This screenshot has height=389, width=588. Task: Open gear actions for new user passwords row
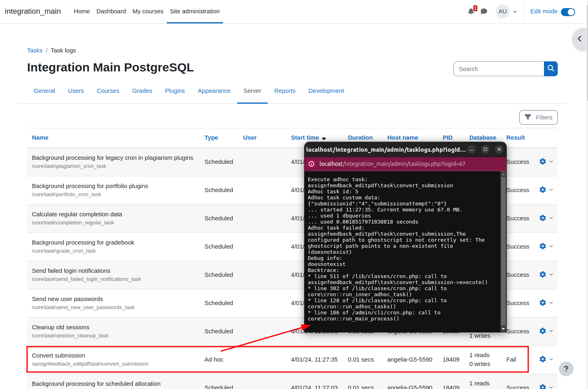pos(543,303)
